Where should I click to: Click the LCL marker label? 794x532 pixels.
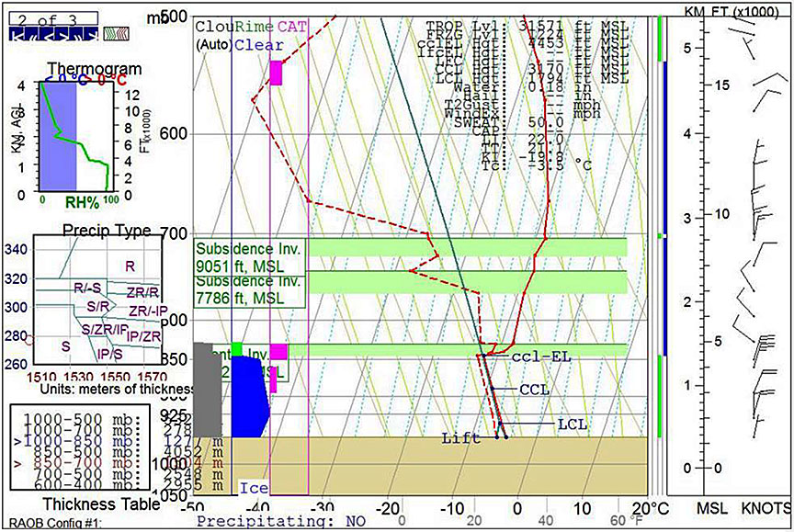coord(573,424)
